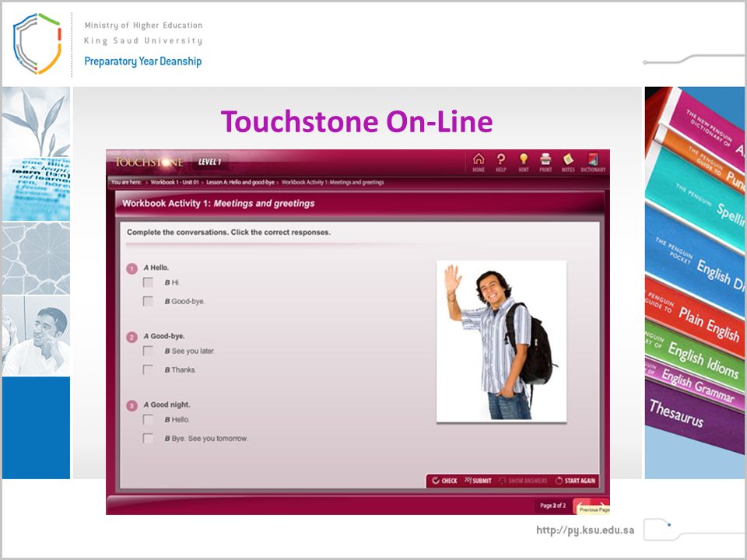Click the instruction 'Complete the conversations'
This screenshot has width=747, height=560.
(229, 233)
